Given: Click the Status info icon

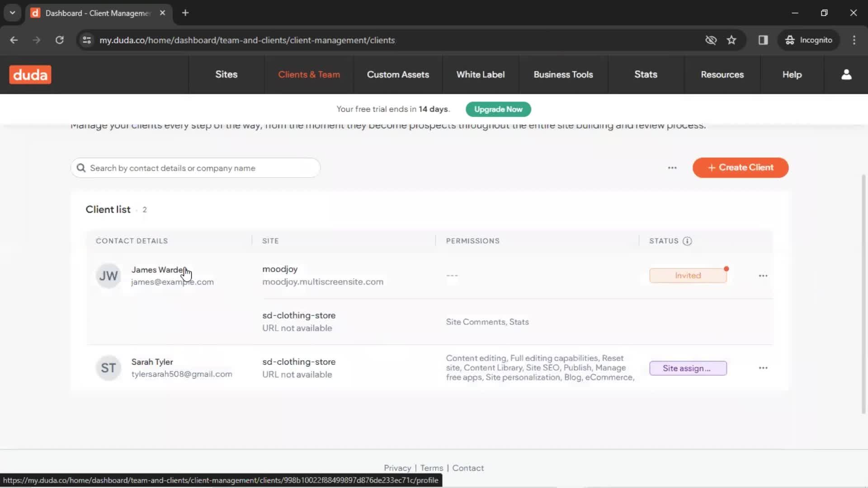Looking at the screenshot, I should pyautogui.click(x=687, y=241).
